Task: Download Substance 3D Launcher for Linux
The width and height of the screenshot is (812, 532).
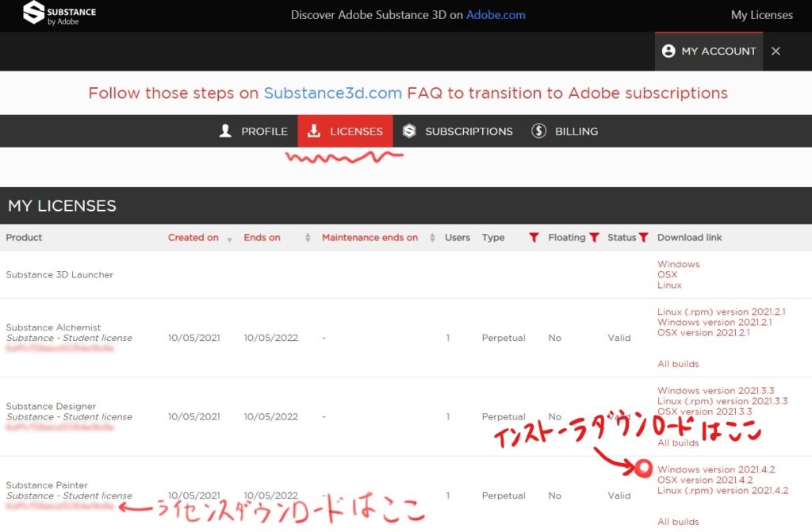Action: [x=669, y=285]
